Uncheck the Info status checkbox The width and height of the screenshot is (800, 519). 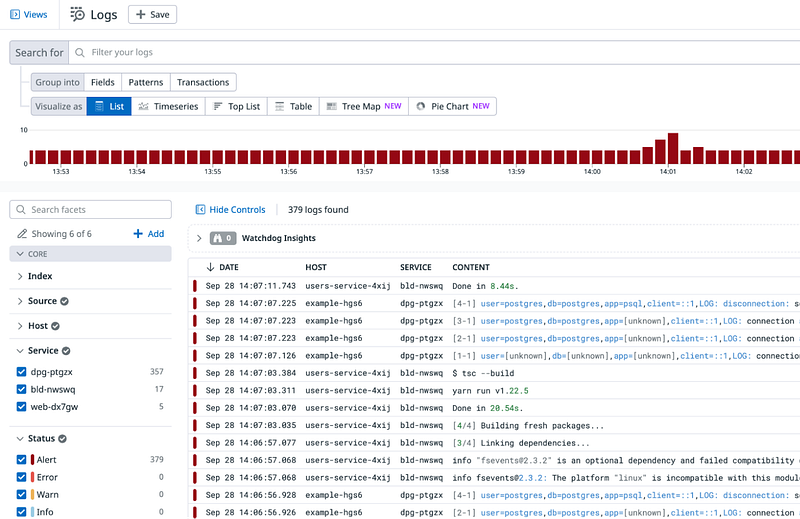[x=21, y=512]
